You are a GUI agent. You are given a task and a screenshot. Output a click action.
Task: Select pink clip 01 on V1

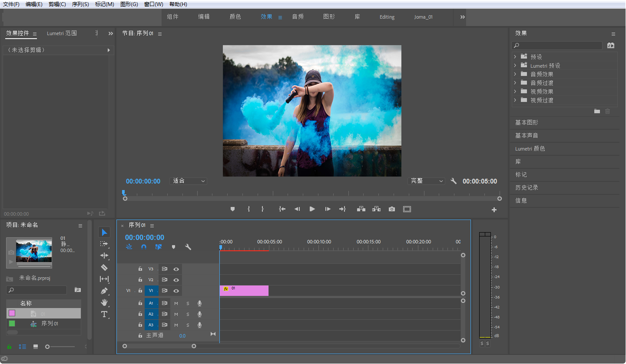click(244, 291)
